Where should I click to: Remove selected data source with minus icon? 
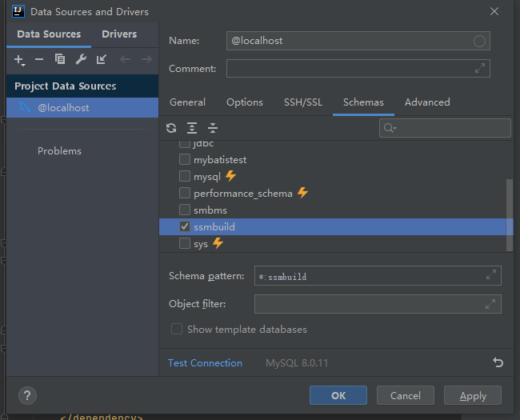39,60
